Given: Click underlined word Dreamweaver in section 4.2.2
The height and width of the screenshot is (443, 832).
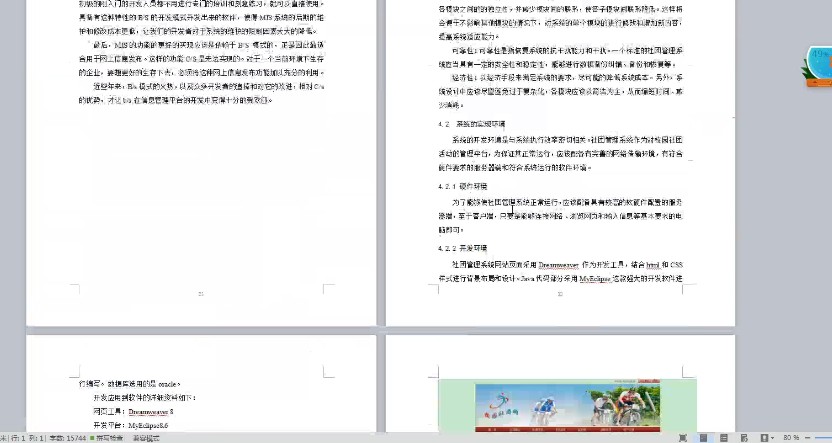Looking at the screenshot, I should pos(558,265).
